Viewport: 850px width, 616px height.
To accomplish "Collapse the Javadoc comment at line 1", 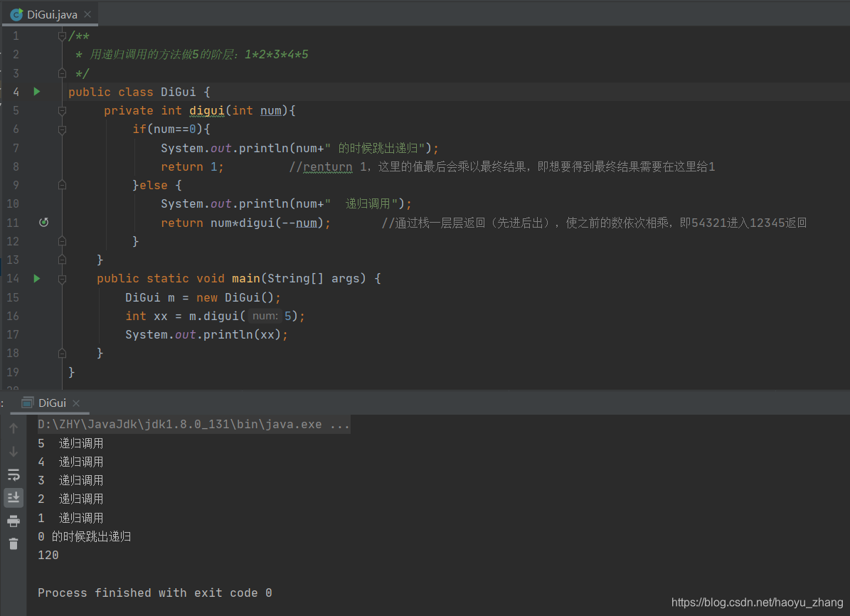I will [62, 36].
